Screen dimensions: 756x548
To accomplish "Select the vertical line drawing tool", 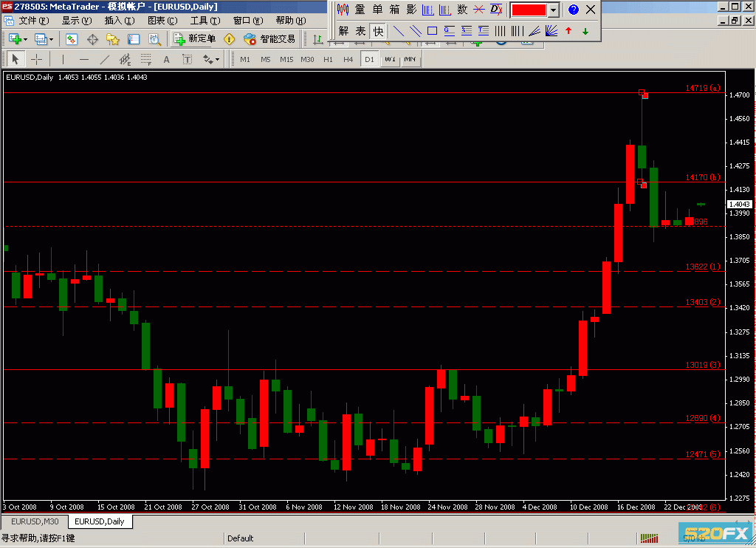I will [63, 59].
